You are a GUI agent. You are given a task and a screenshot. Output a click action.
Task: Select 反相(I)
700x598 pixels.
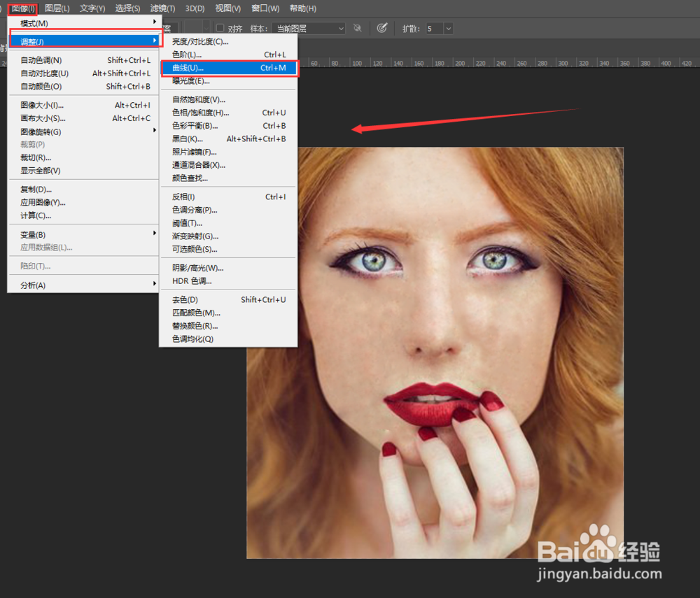tap(229, 197)
